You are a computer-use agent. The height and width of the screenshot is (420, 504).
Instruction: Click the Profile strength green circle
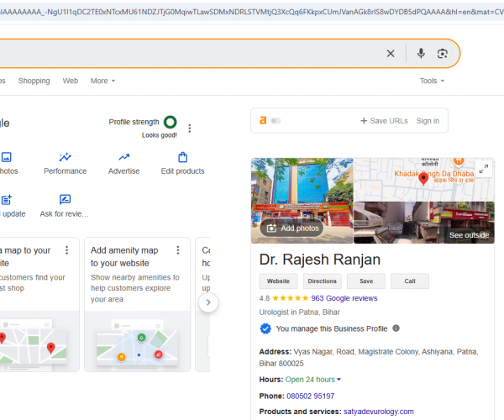pos(171,122)
